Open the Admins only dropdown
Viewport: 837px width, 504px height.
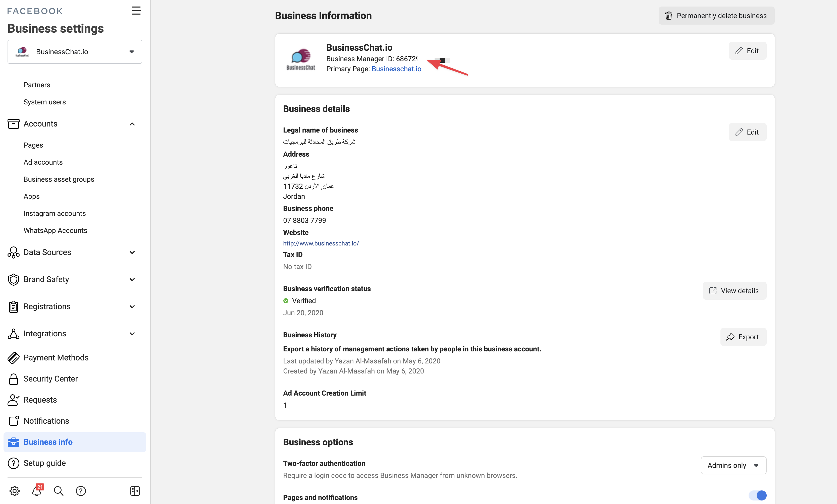pyautogui.click(x=734, y=465)
